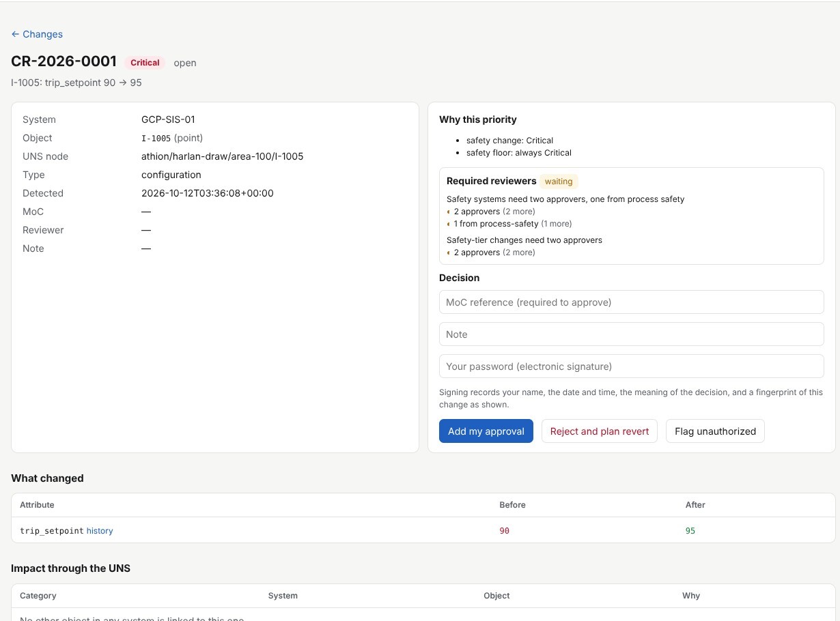Image resolution: width=840 pixels, height=621 pixels.
Task: Click the subtitle 'I-1005: trip_setpoint 90 → 95'
Action: (x=76, y=83)
